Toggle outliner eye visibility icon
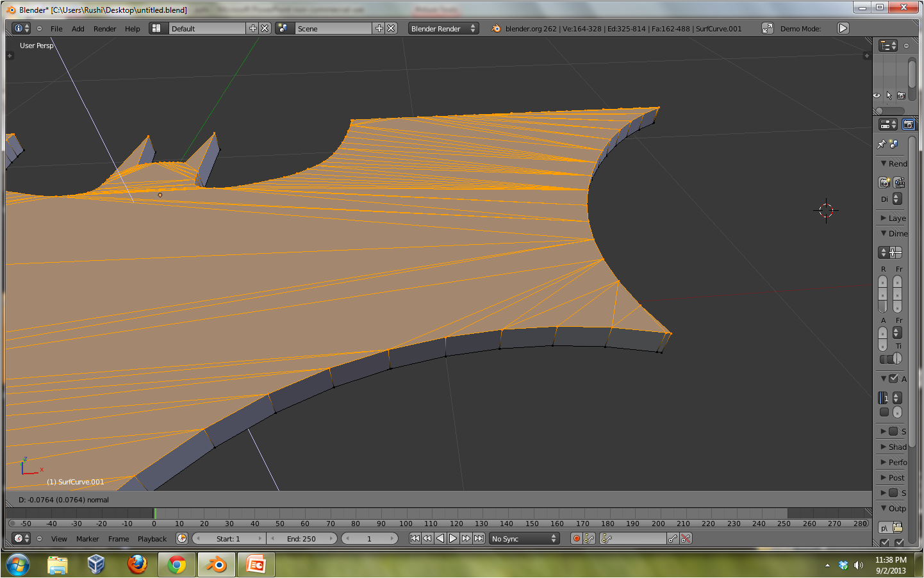 point(877,95)
